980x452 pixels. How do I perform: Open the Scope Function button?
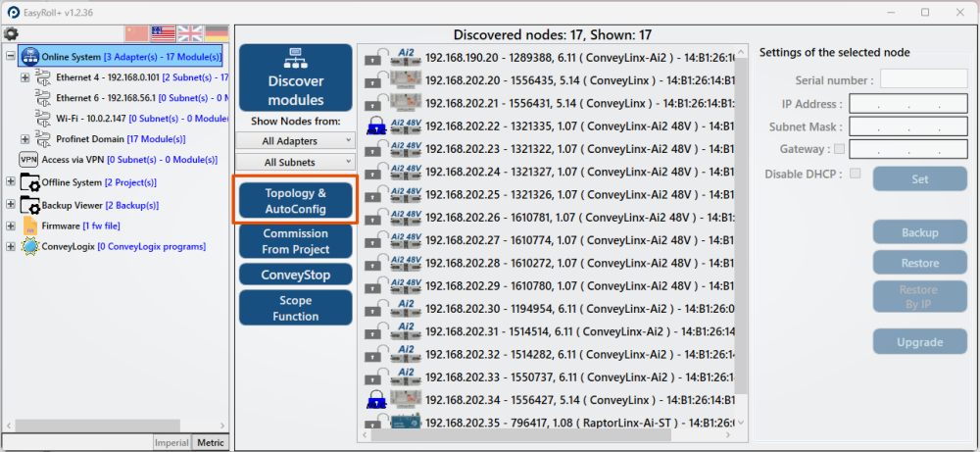[296, 308]
